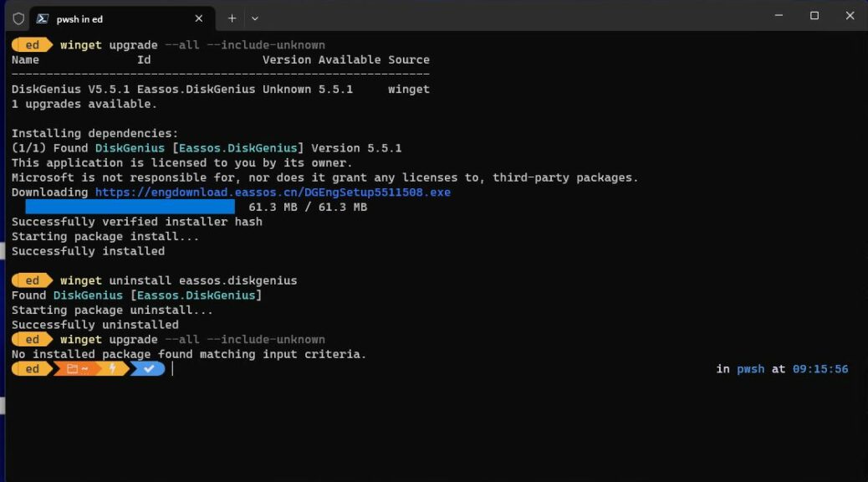Image resolution: width=868 pixels, height=482 pixels.
Task: Click 'No installed package found' message
Action: pos(189,354)
